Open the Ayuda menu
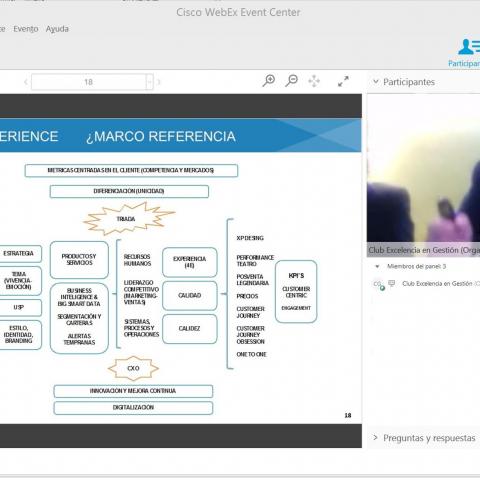The height and width of the screenshot is (480, 480). click(x=57, y=29)
